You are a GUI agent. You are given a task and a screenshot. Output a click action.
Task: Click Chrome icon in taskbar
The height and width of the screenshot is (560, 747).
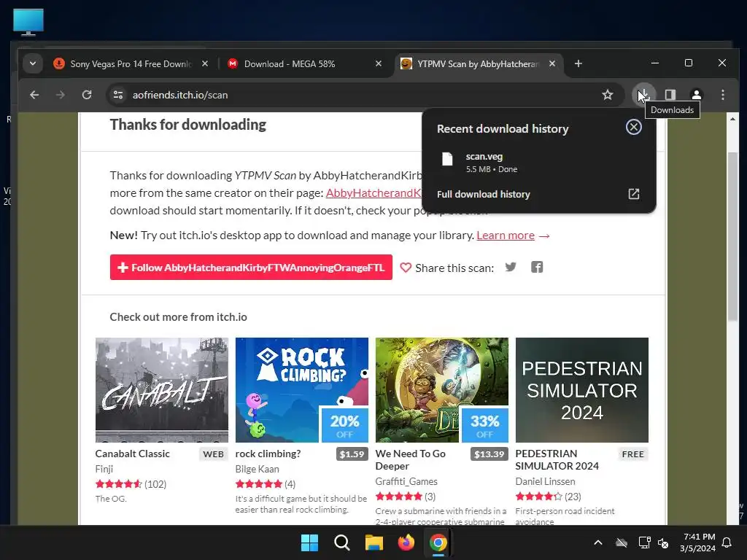pos(438,542)
